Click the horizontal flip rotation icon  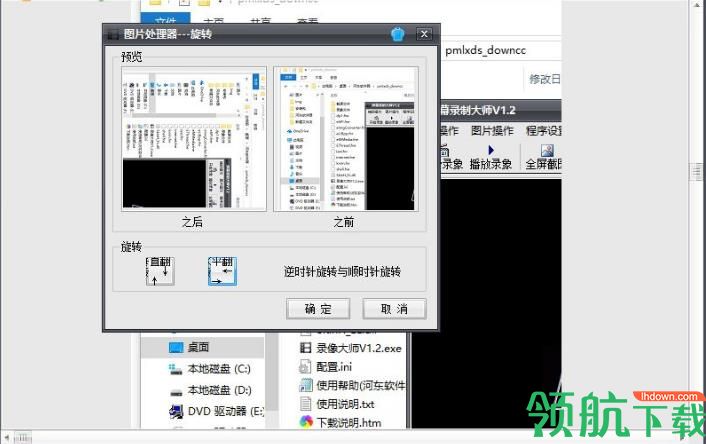[x=222, y=271]
